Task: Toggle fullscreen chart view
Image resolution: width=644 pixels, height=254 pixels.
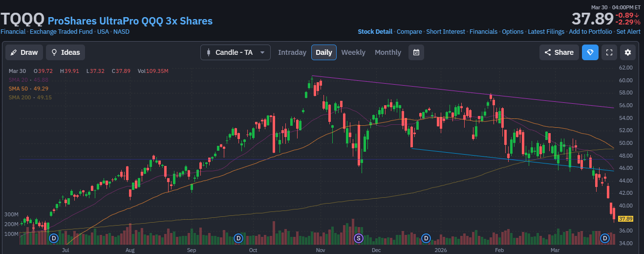Action: click(609, 52)
